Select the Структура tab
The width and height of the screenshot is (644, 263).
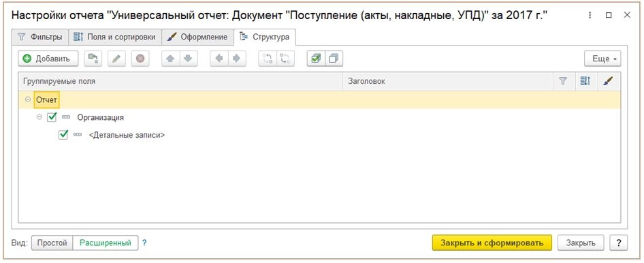265,37
